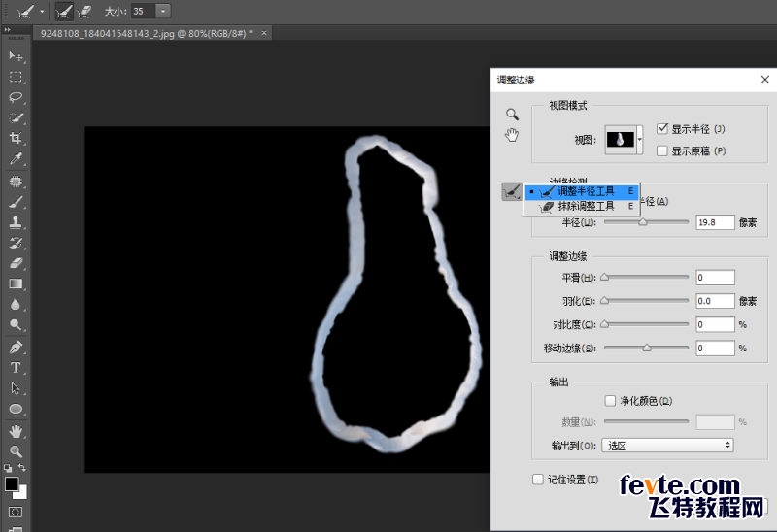Click the Hand tool in Refine Edge dialog

coord(512,135)
